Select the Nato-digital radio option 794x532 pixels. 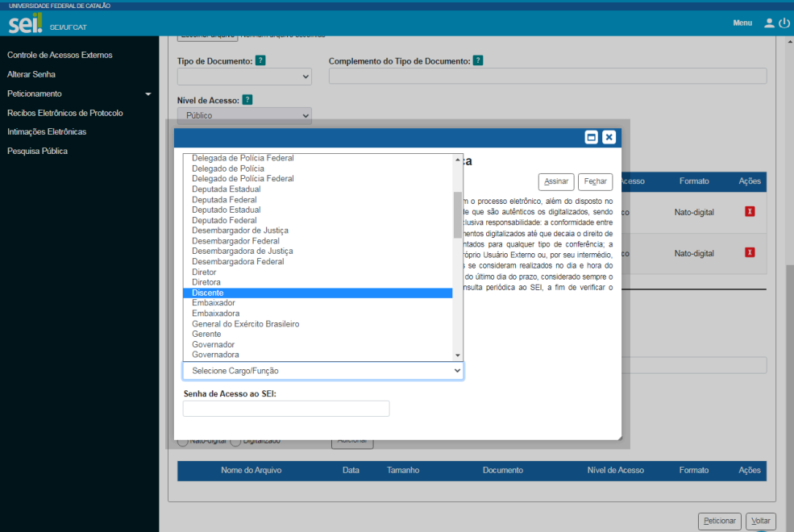coord(183,442)
